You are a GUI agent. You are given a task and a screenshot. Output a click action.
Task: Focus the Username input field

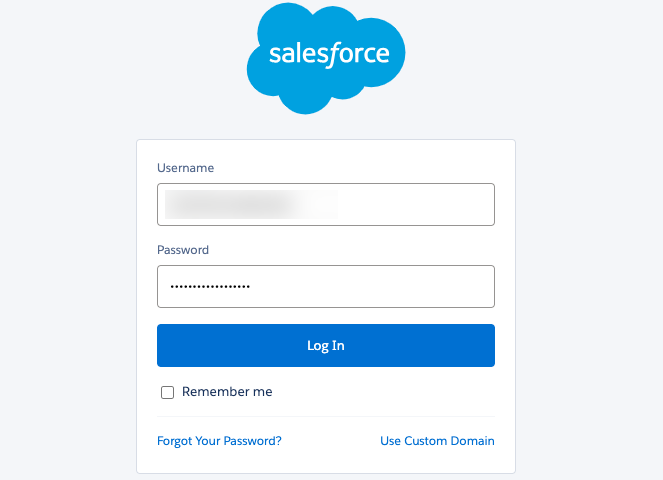[x=326, y=204]
